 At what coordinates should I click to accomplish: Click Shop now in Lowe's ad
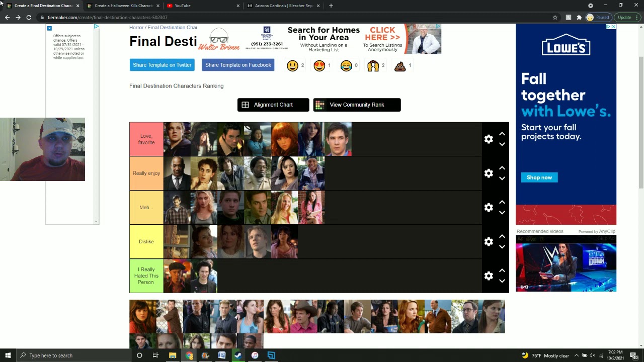pos(539,177)
